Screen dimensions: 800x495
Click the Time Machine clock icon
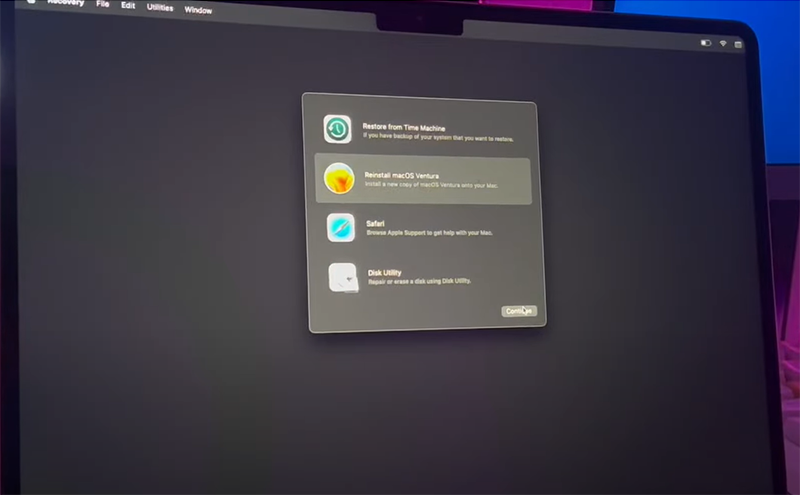337,129
